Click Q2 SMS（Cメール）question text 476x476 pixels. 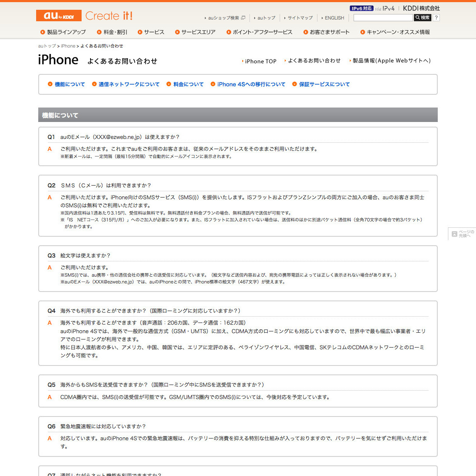coord(106,185)
